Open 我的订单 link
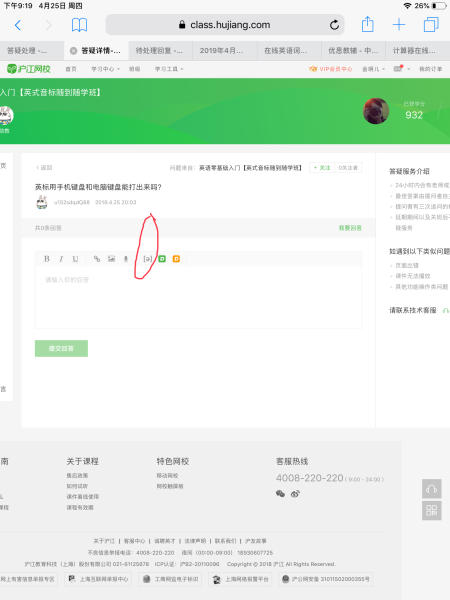The height and width of the screenshot is (600, 450). 430,69
